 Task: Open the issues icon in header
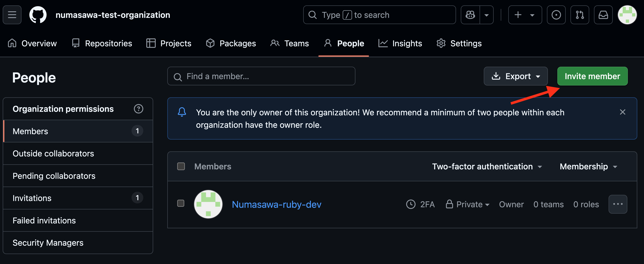(556, 15)
